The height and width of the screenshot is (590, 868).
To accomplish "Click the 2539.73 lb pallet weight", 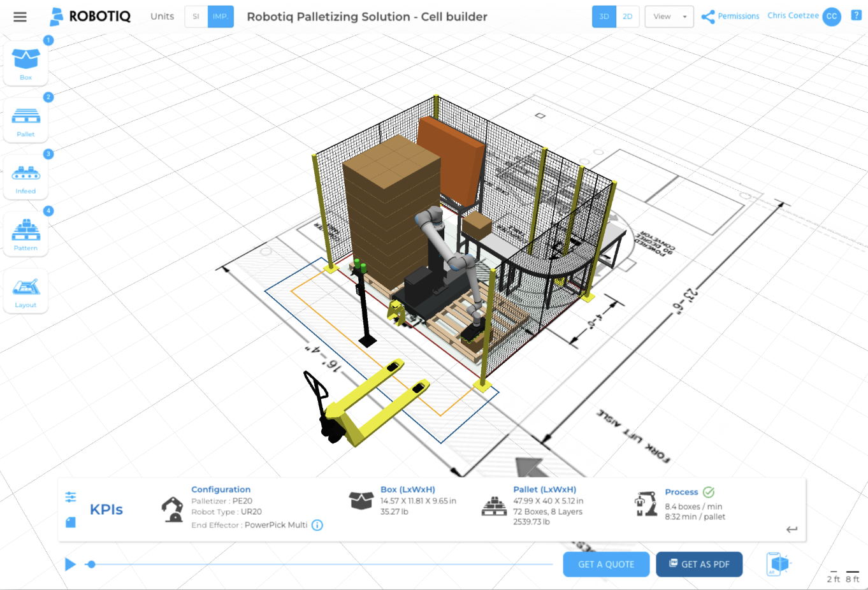I will click(x=532, y=522).
